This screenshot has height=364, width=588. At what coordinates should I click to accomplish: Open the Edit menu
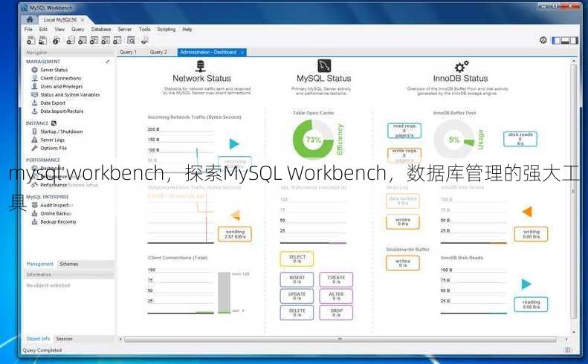tap(43, 29)
